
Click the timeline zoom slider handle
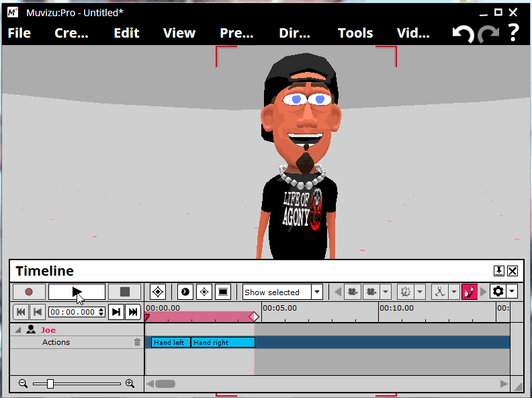[50, 384]
